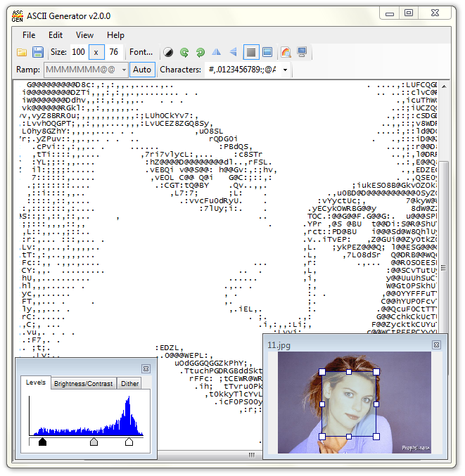Image resolution: width=465 pixels, height=476 pixels.
Task: Click the save floppy disk icon
Action: 38,52
